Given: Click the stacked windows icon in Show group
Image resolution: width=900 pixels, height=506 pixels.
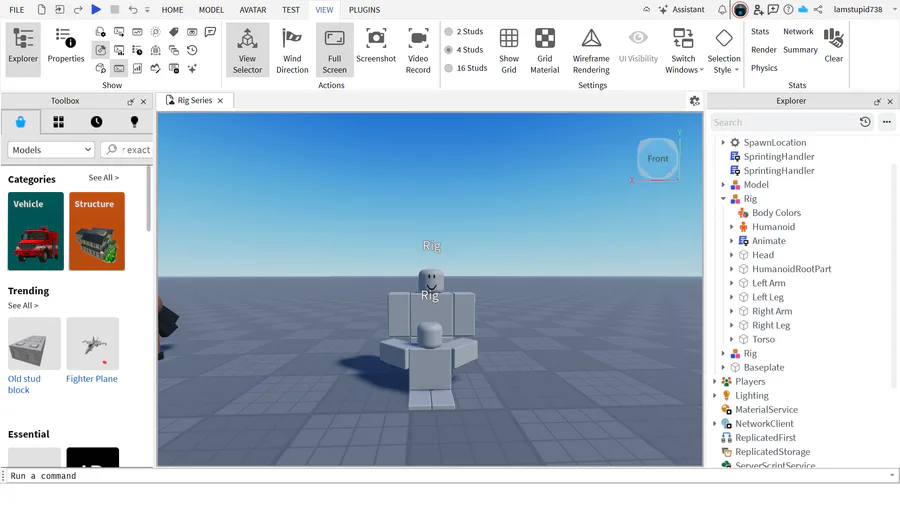Looking at the screenshot, I should coord(174,50).
